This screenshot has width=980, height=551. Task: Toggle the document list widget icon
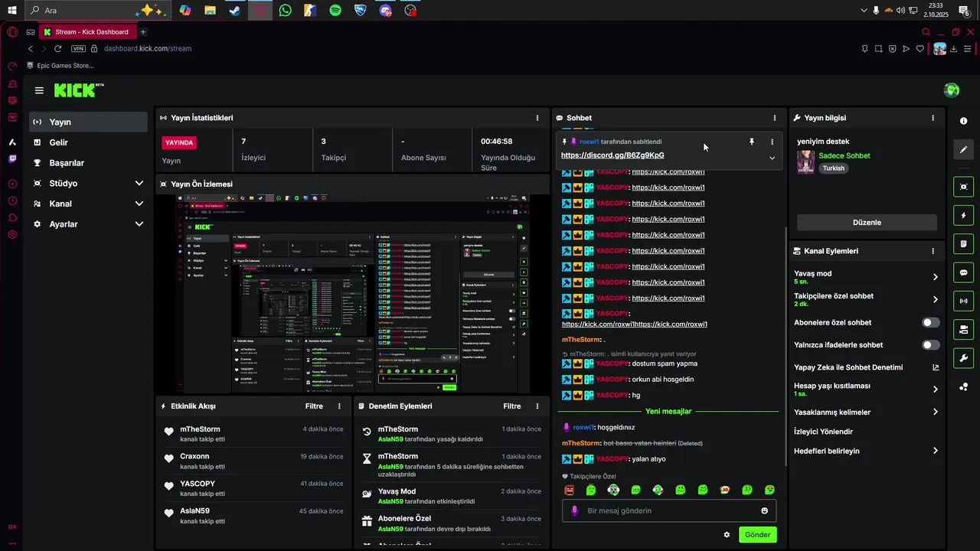963,244
